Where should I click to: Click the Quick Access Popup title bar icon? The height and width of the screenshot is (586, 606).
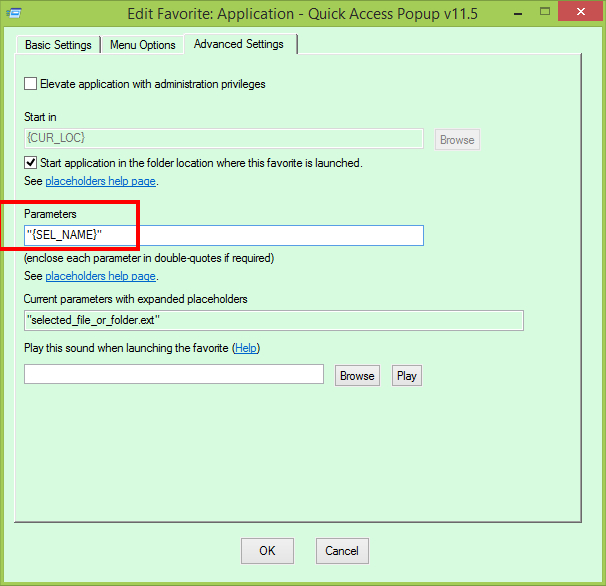14,14
